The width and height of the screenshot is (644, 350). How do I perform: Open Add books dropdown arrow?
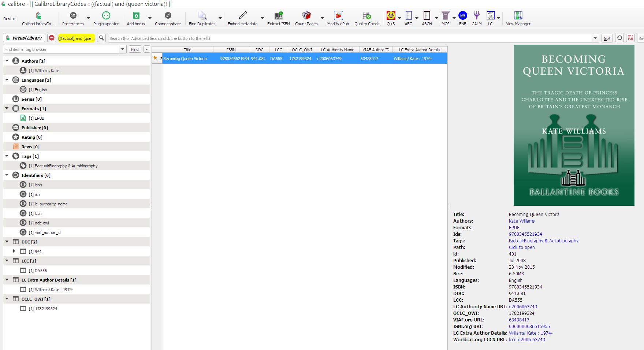click(150, 18)
